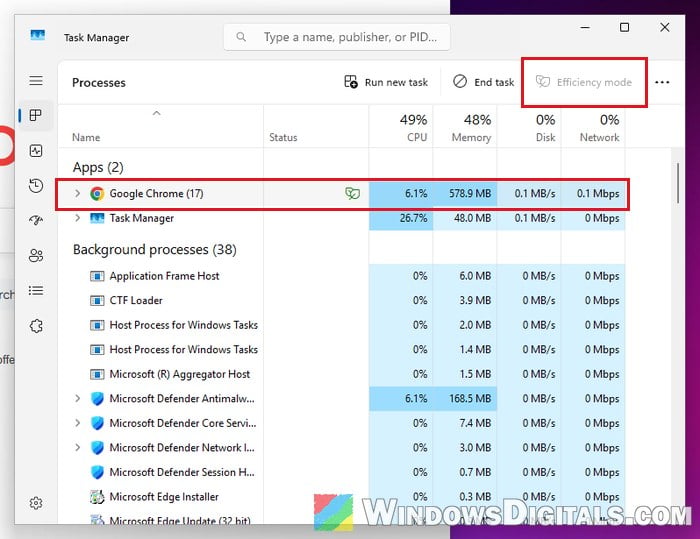Expand Microsoft Defender Antimalware entry
This screenshot has width=700, height=539.
[78, 398]
